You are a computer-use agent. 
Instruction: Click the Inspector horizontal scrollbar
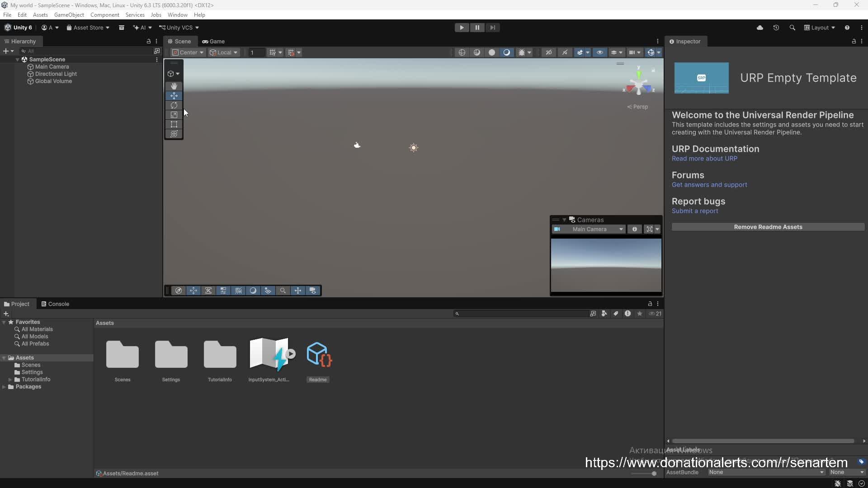[x=763, y=441]
